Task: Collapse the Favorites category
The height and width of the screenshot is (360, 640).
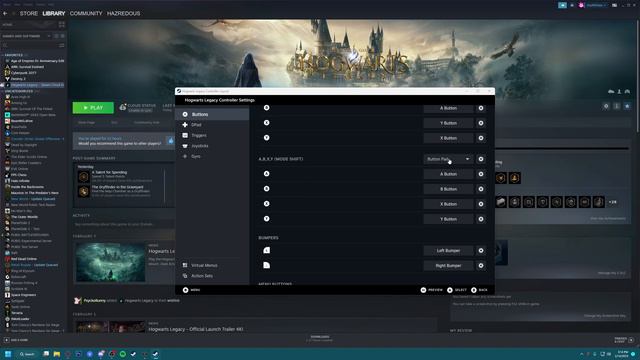Action: 14,55
